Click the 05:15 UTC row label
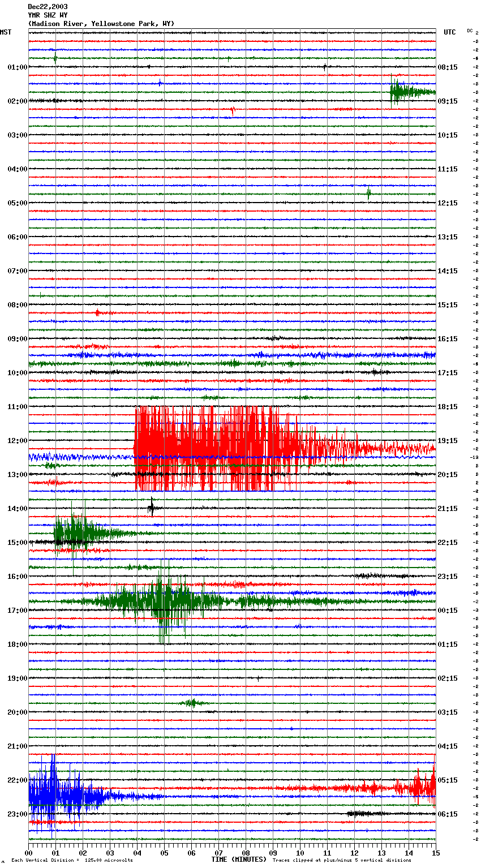This screenshot has height=868, width=481. (x=448, y=780)
